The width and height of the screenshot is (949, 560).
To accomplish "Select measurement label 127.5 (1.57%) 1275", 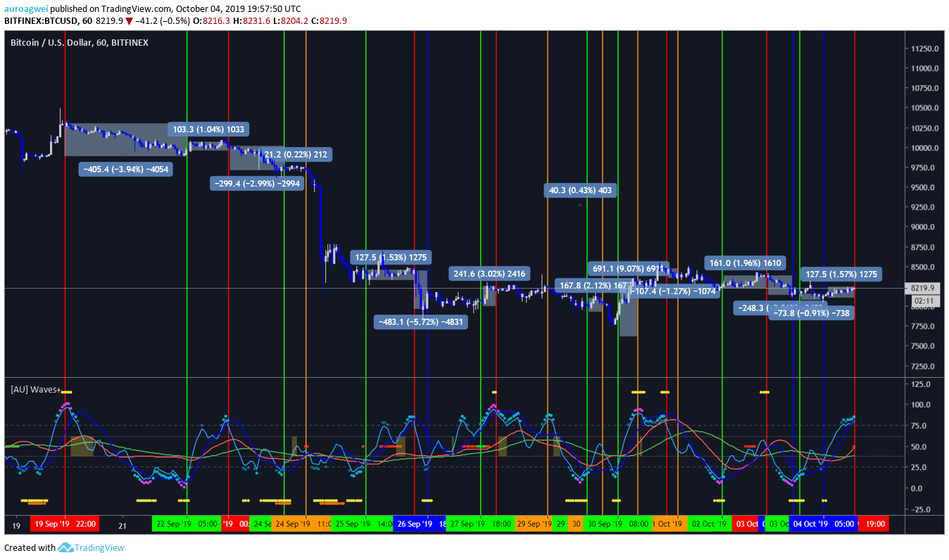I will [x=841, y=274].
